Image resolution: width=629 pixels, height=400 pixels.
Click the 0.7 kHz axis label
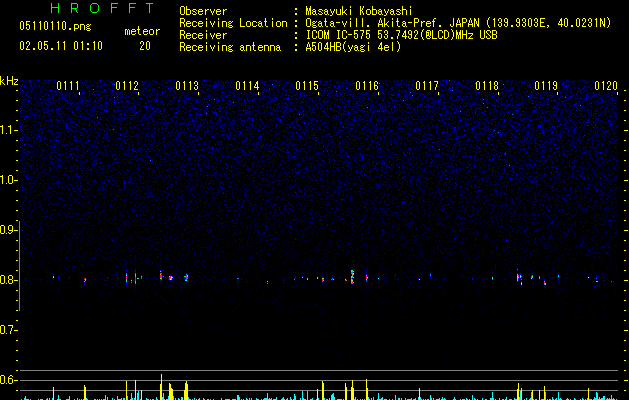click(8, 330)
